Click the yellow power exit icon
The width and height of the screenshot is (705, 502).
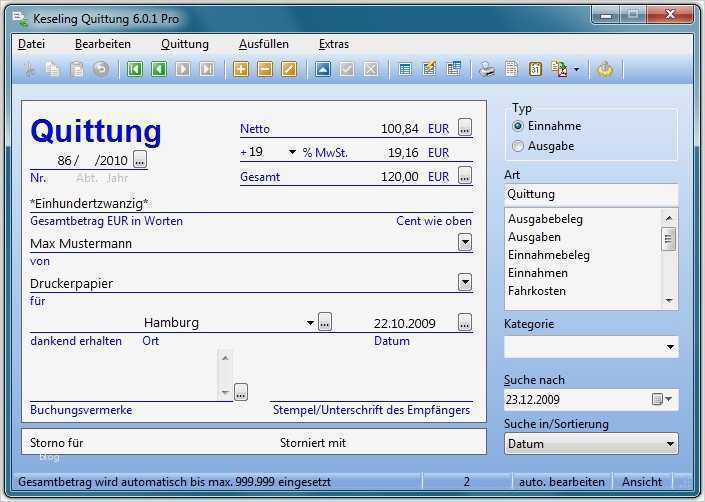[605, 69]
